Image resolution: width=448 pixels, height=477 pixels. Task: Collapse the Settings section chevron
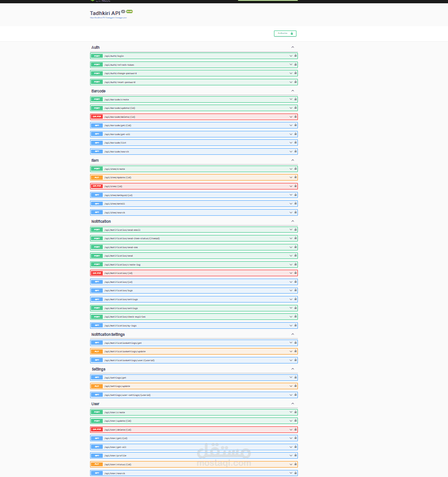click(292, 369)
